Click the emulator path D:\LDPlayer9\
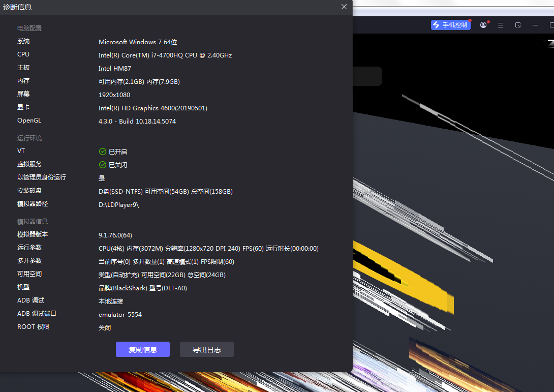The height and width of the screenshot is (392, 554). pos(118,204)
